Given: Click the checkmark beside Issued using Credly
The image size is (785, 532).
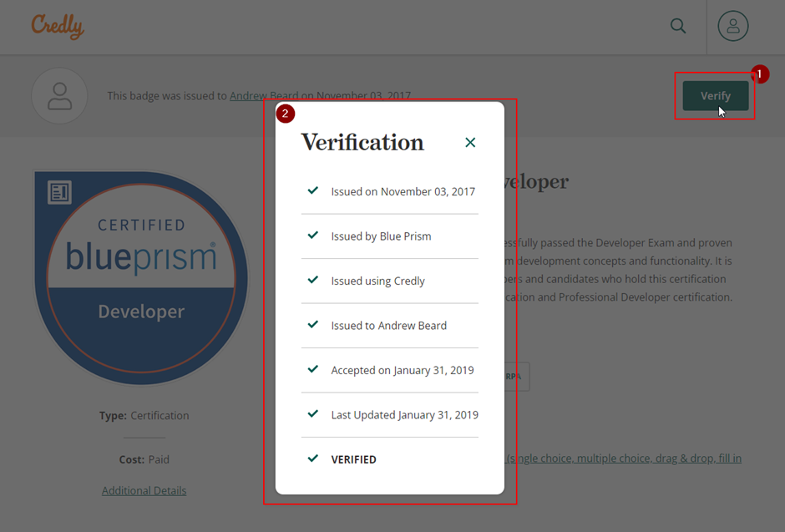Looking at the screenshot, I should coord(313,280).
